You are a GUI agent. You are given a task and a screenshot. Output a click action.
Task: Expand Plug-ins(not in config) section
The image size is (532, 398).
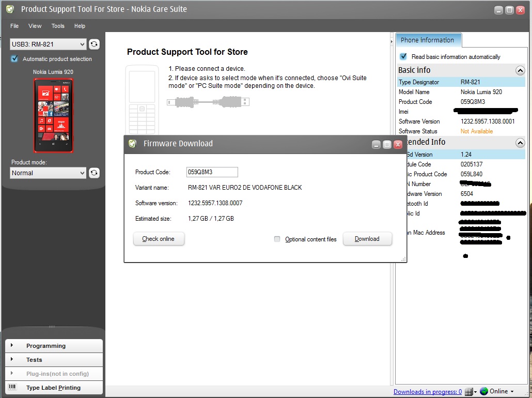tap(54, 374)
